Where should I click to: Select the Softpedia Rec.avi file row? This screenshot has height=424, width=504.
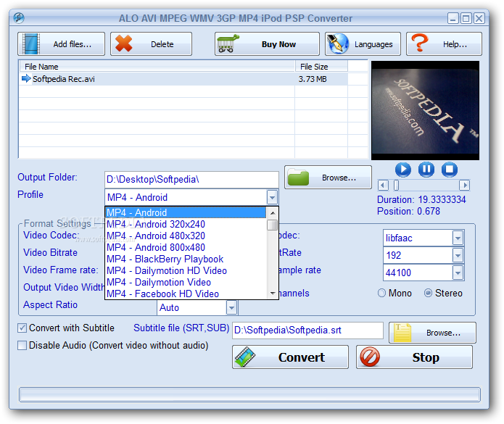tap(183, 79)
